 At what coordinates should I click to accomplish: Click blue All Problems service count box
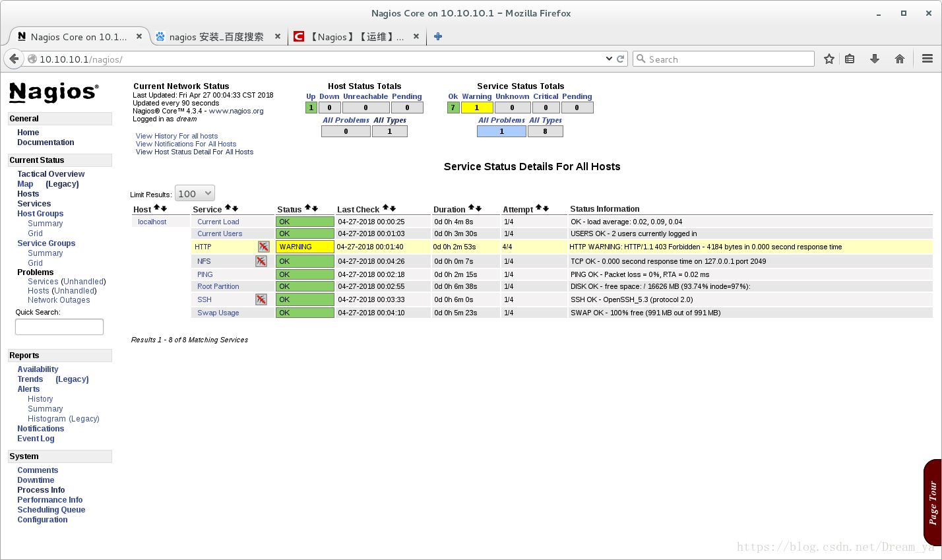501,131
